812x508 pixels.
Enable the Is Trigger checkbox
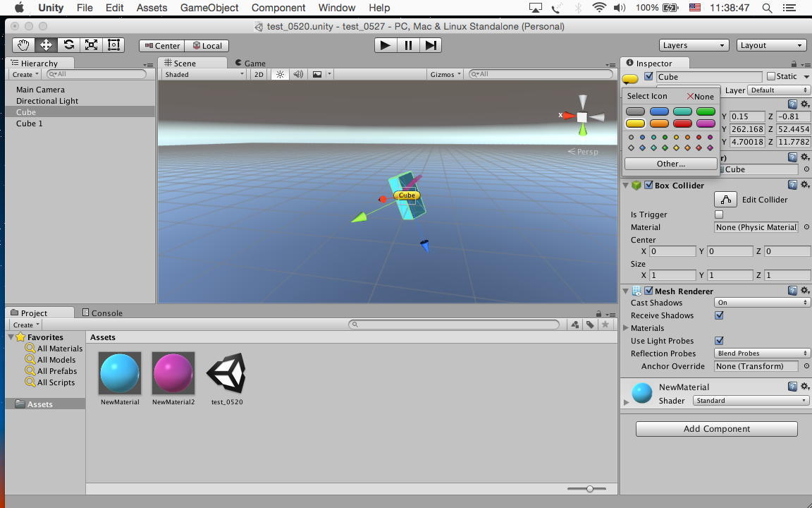pos(719,214)
